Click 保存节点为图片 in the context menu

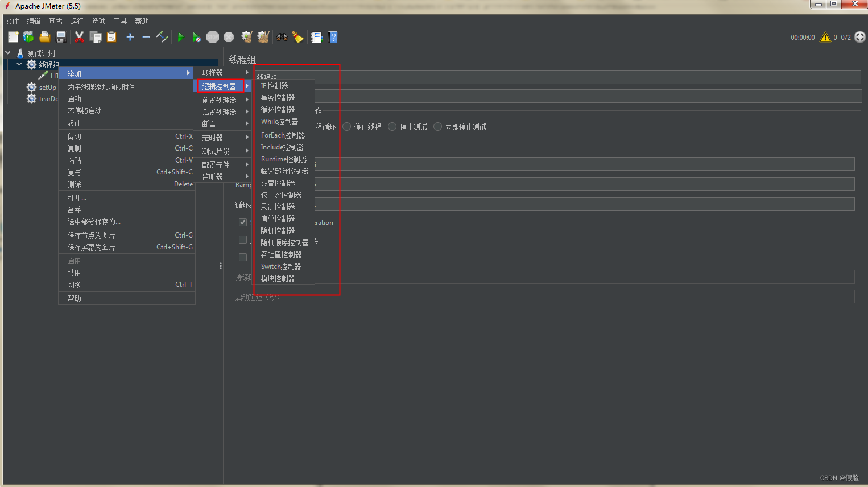click(127, 235)
